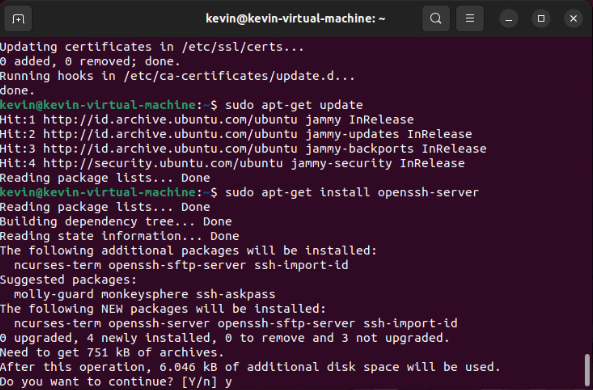Click the '0 upgraded, 4 newly installed' line
Viewport: 593px width, 390px height.
click(x=225, y=338)
